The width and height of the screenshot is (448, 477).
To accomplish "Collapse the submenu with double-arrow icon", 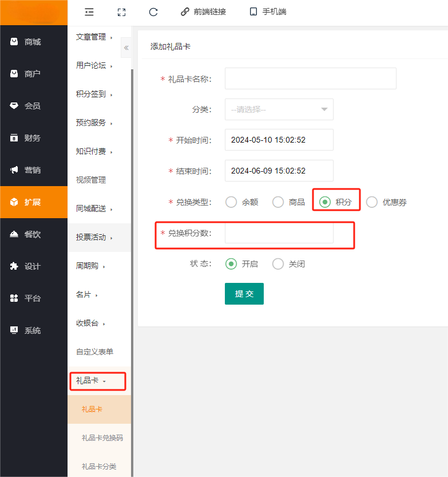I will [126, 48].
